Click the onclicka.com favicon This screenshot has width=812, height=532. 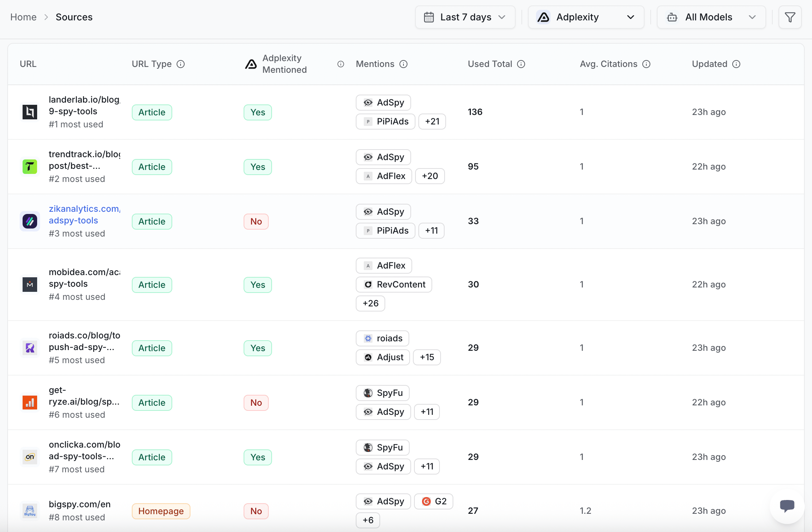point(30,457)
